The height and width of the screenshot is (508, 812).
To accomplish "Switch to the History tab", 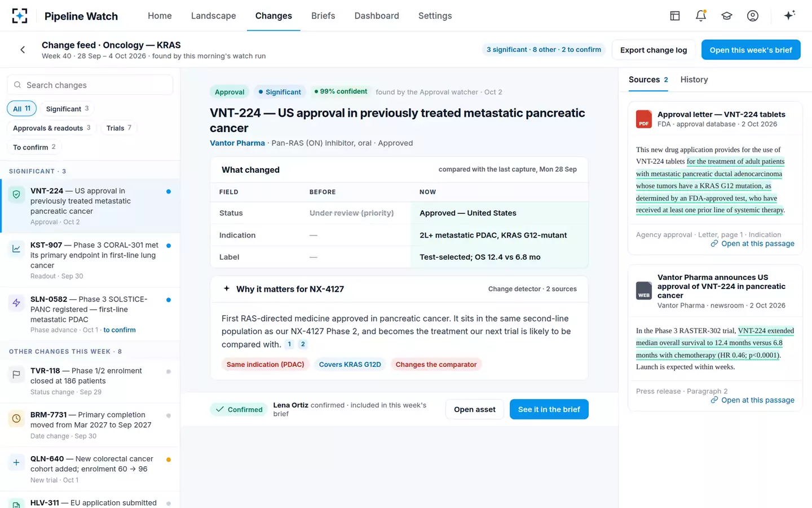I will click(694, 80).
